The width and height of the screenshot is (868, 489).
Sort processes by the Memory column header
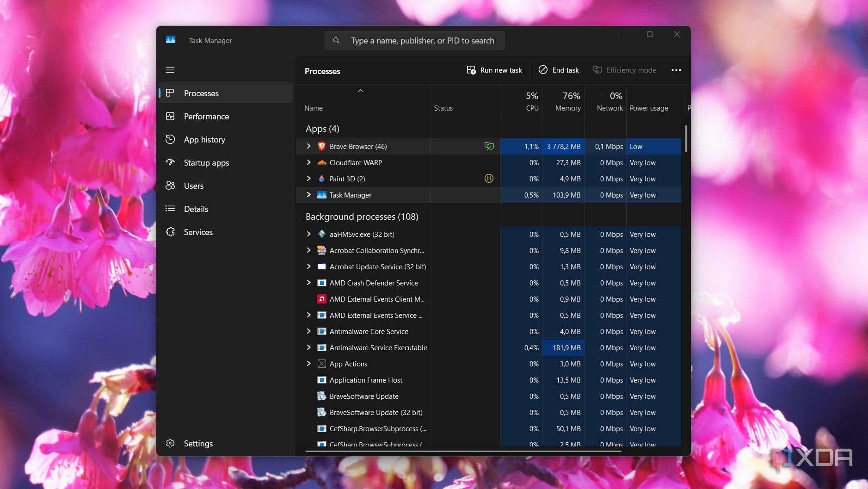[x=563, y=100]
